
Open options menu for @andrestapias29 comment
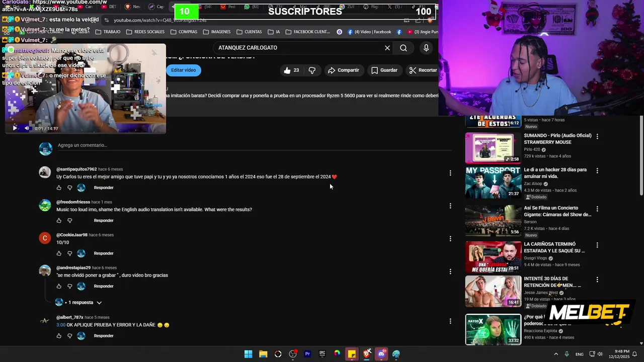coord(450,271)
